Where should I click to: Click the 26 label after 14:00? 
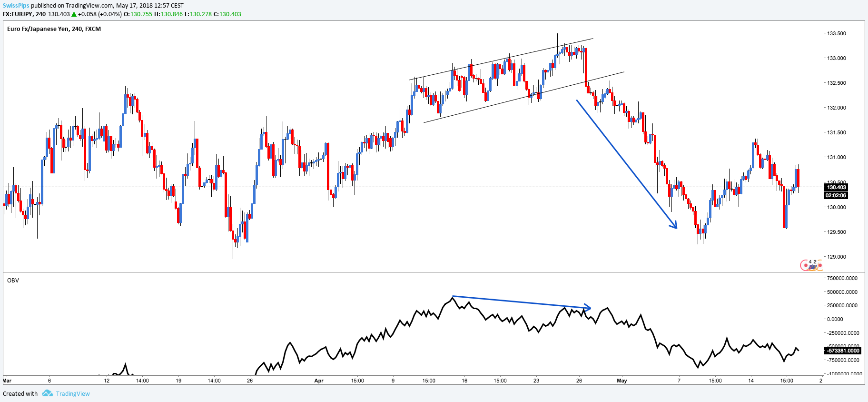[x=250, y=381]
